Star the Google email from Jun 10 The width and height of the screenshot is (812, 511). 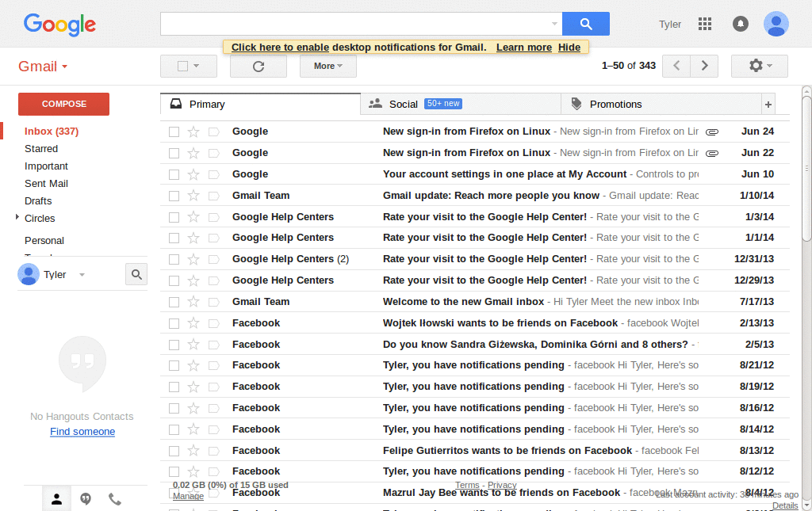[x=193, y=174]
